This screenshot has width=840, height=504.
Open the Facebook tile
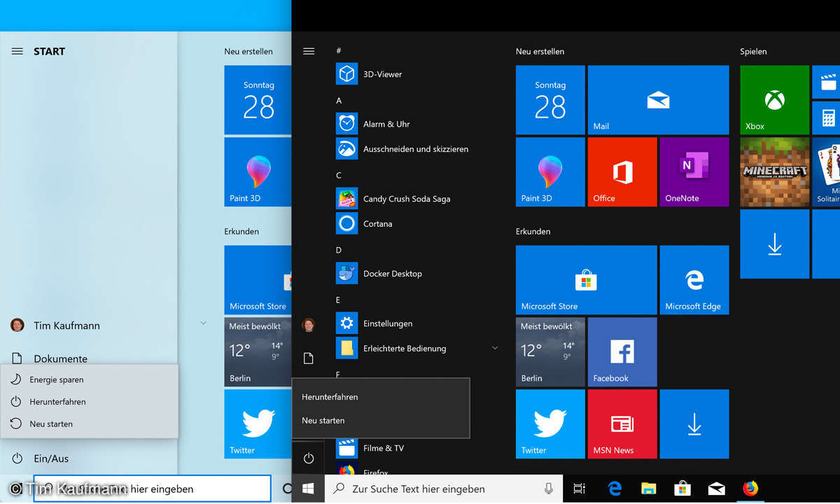click(622, 352)
